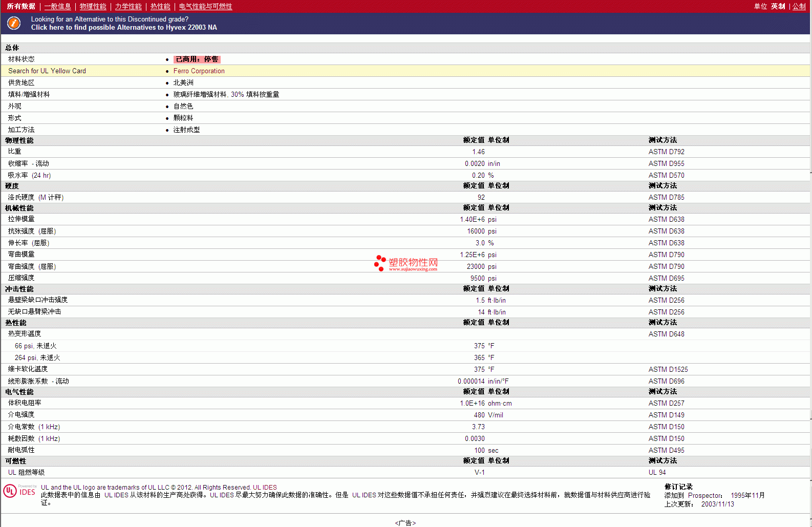Viewport: 812px width, 527px height.
Task: Click last updated date 2003/11/13
Action: (x=717, y=504)
